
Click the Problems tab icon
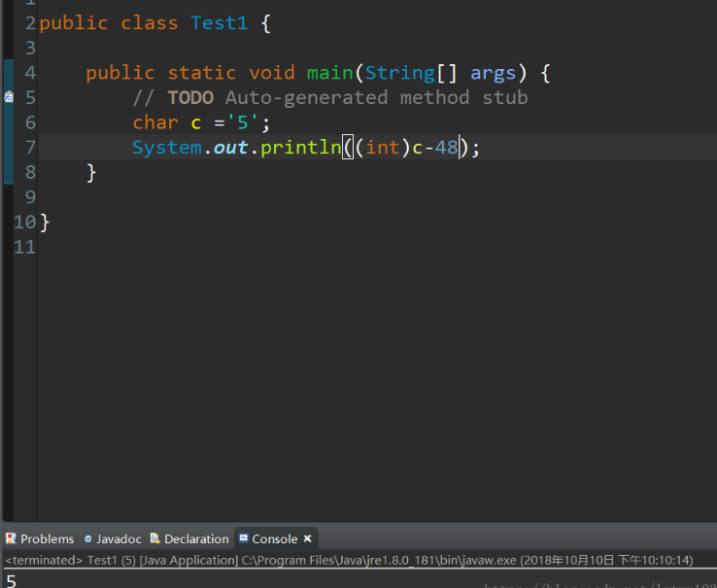[x=11, y=538]
